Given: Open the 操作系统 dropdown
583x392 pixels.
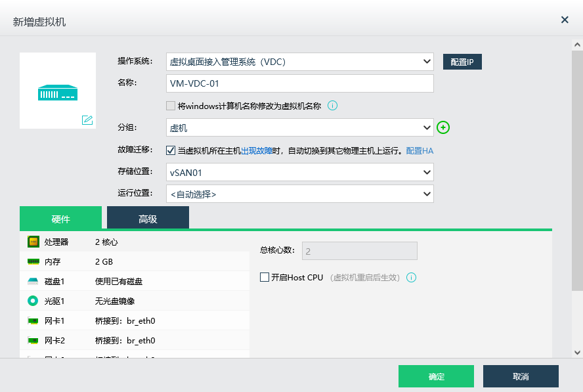Looking at the screenshot, I should pos(299,62).
